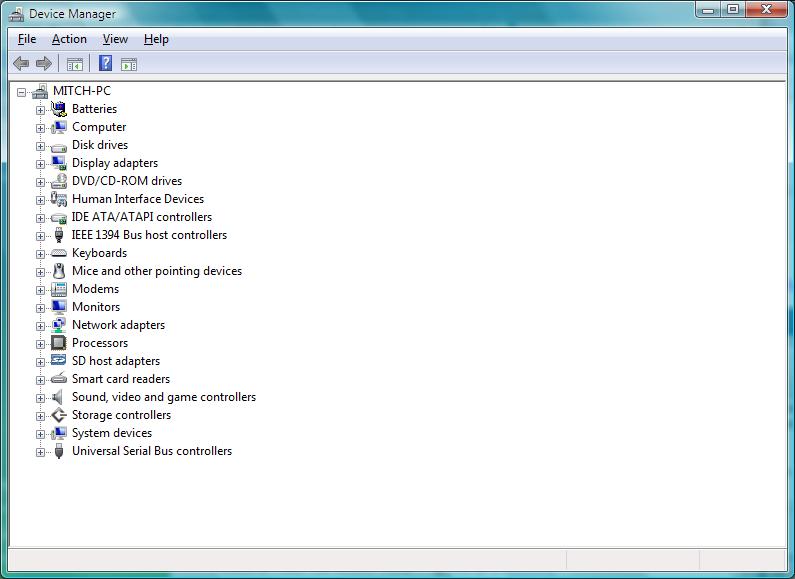Click the Forward arrow toolbar icon
Screen dimensions: 795x579
point(44,63)
